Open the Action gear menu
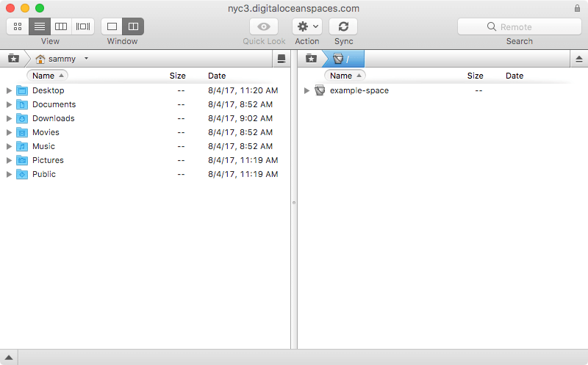Image resolution: width=588 pixels, height=365 pixels. pyautogui.click(x=307, y=26)
